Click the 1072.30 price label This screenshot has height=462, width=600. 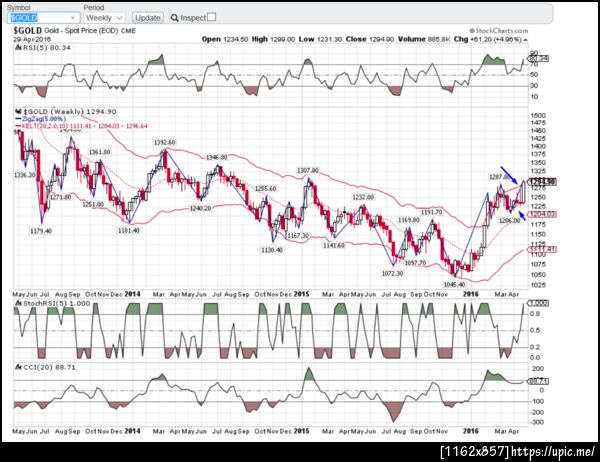pos(392,273)
